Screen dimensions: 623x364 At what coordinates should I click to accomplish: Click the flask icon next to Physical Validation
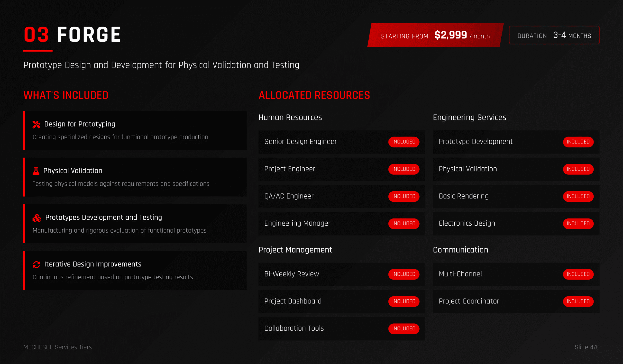point(36,171)
